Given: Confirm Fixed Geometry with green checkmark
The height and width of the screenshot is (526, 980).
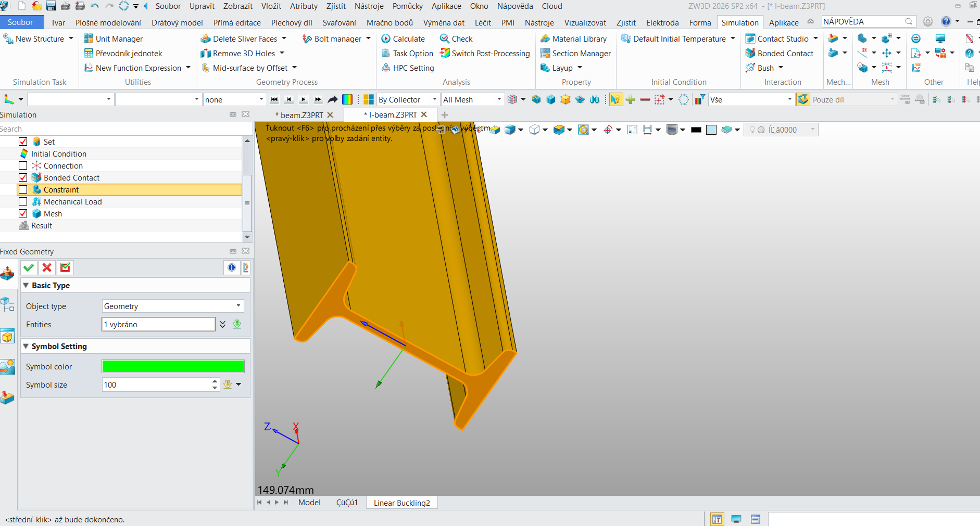Looking at the screenshot, I should tap(29, 267).
